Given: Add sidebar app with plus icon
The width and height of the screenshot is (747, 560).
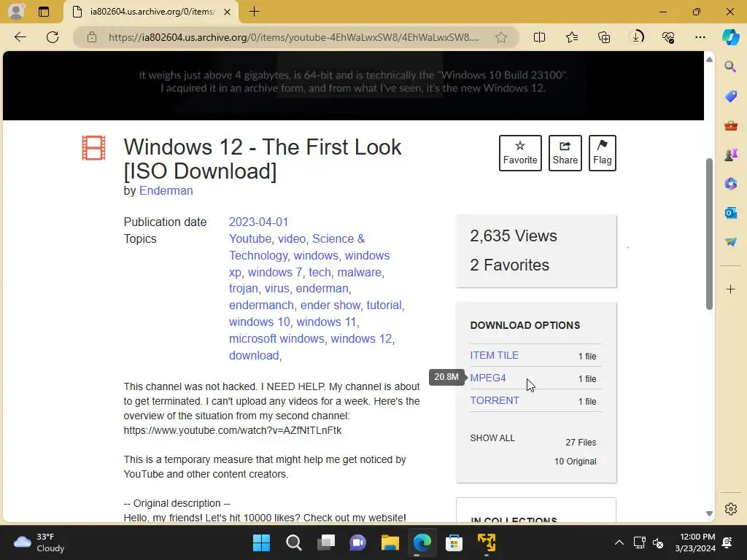Looking at the screenshot, I should [x=730, y=289].
